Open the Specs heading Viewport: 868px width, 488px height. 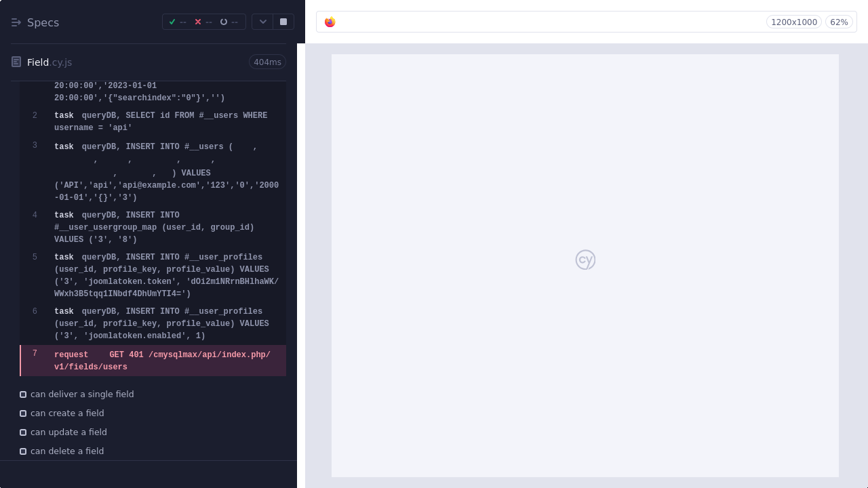43,22
